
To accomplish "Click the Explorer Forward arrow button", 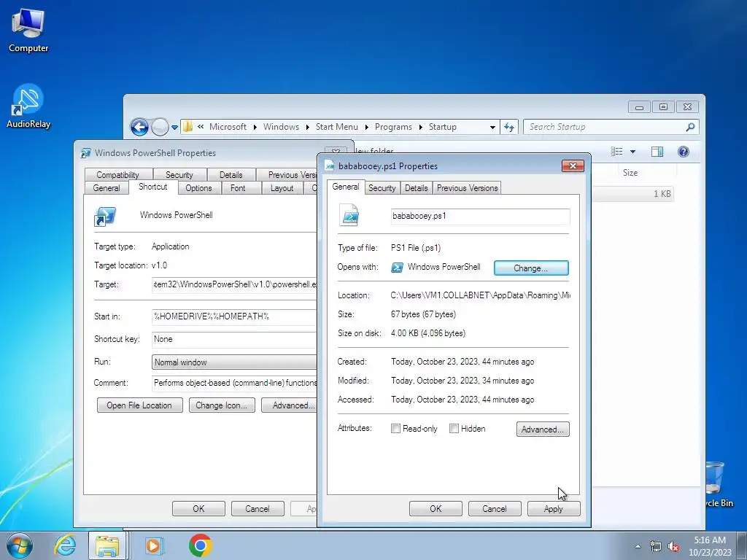I will pyautogui.click(x=160, y=127).
